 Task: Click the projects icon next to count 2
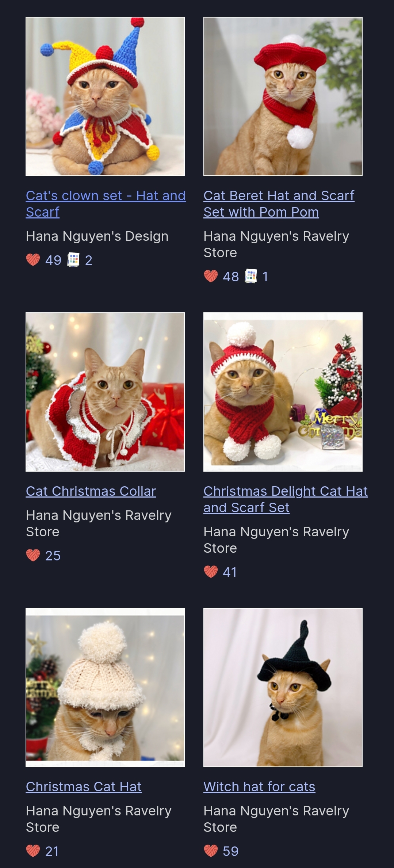pyautogui.click(x=73, y=260)
